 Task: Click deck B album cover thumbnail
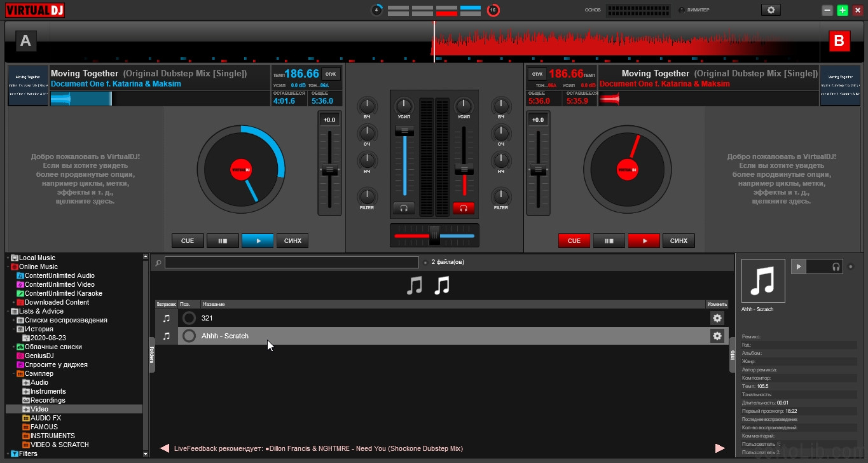(x=841, y=85)
